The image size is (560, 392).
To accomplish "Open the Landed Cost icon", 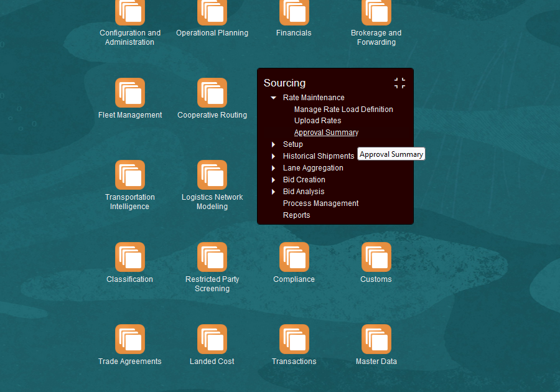I will 212,339.
